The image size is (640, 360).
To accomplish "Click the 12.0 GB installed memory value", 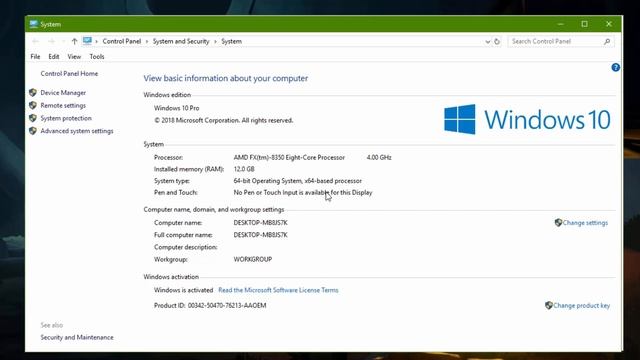I will click(x=244, y=169).
